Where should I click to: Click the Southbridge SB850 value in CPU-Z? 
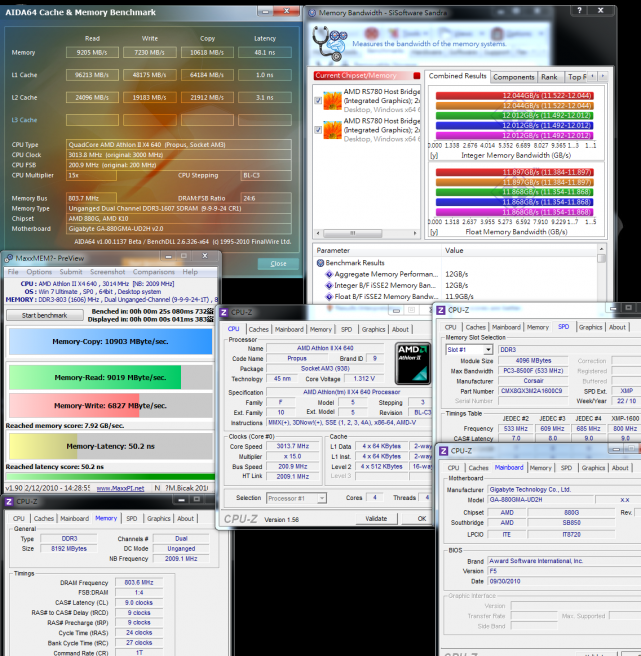pyautogui.click(x=571, y=523)
